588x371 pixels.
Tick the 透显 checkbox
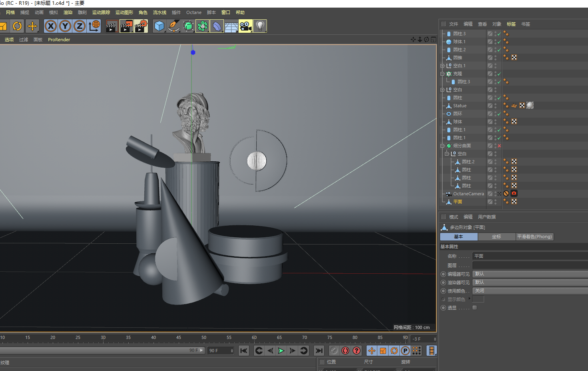click(x=474, y=308)
